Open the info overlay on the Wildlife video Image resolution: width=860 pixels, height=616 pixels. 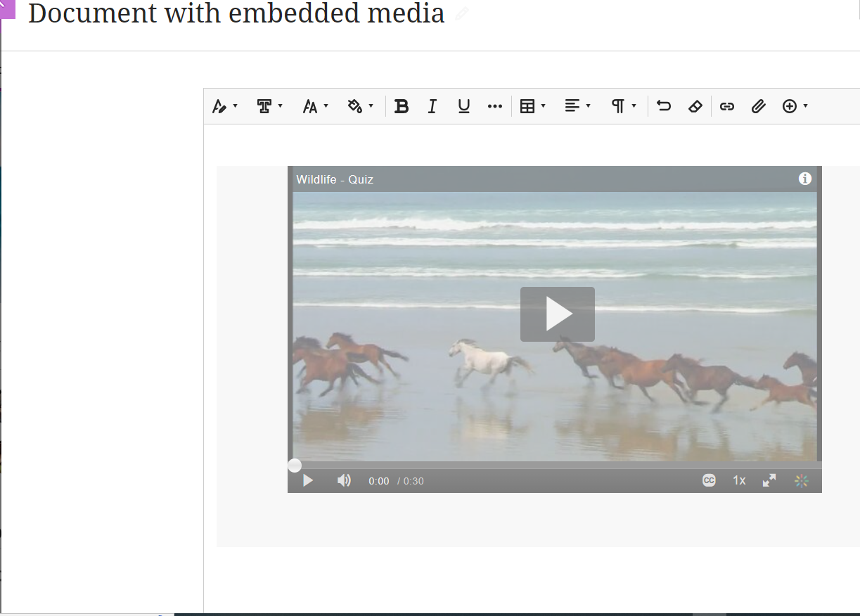tap(804, 179)
